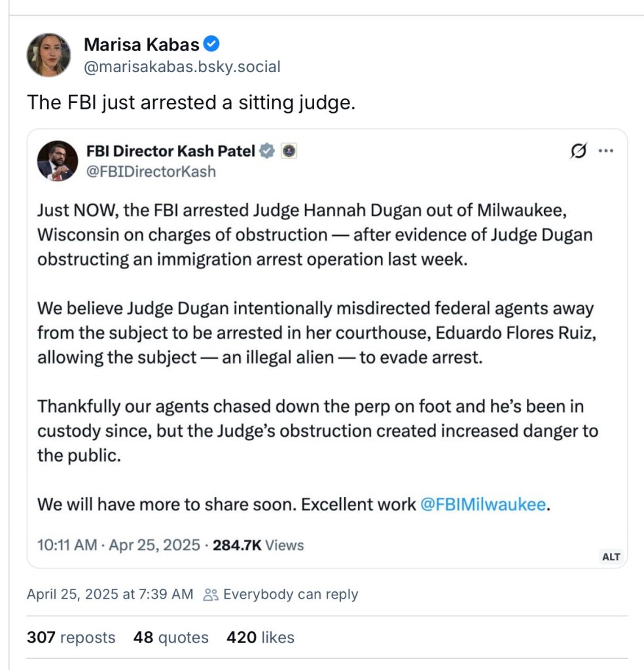Click the 284.7K Views count

point(259,545)
